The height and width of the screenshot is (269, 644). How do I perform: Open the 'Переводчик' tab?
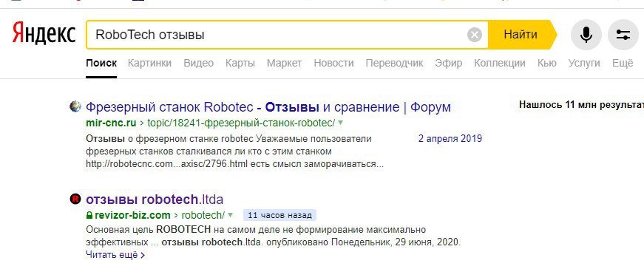pyautogui.click(x=394, y=64)
